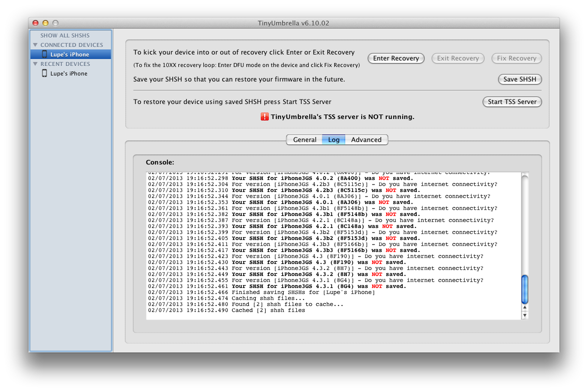Click the 4.3.1 (8G4) NOT saved line
The height and width of the screenshot is (392, 588).
(x=277, y=286)
